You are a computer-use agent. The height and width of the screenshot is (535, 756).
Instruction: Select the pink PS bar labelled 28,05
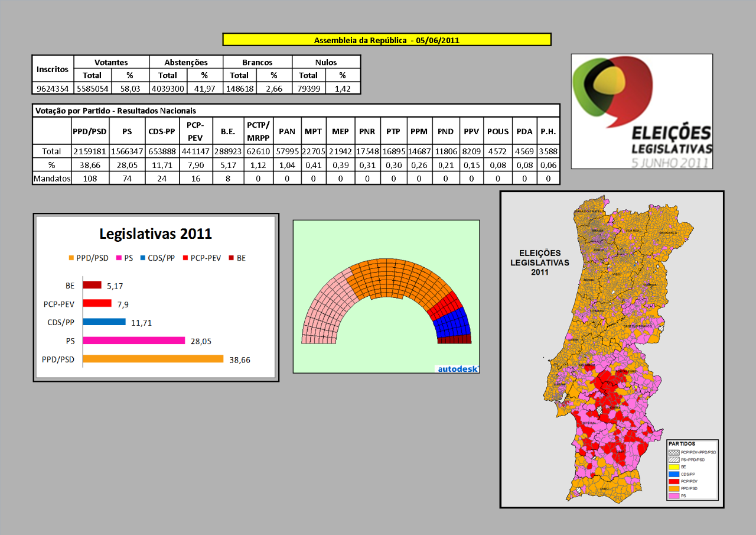click(134, 341)
